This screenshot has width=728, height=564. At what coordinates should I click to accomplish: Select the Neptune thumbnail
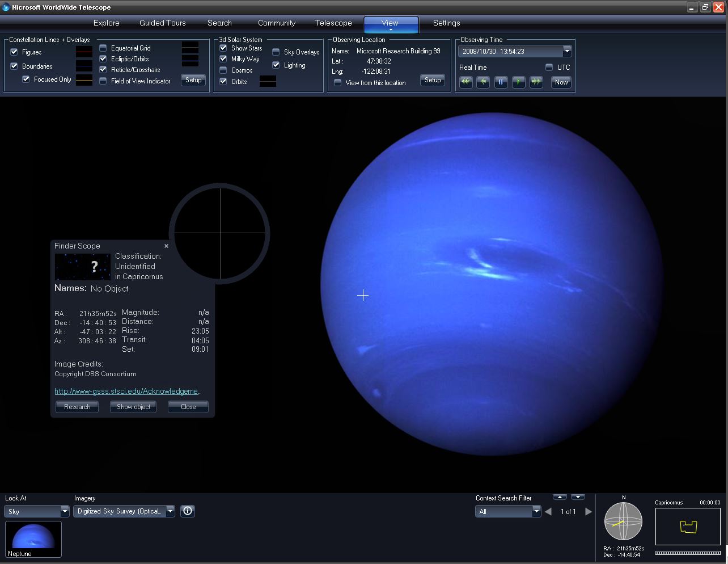click(33, 539)
